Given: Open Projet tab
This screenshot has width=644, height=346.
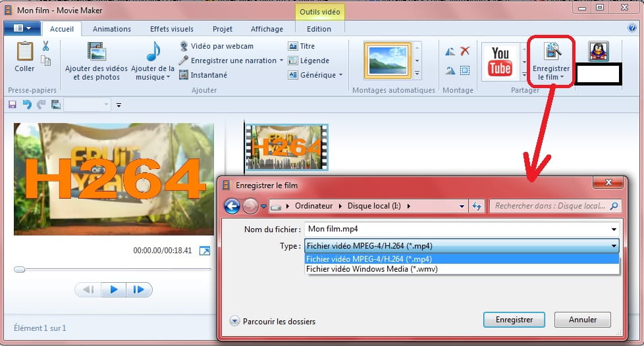Looking at the screenshot, I should click(x=222, y=29).
